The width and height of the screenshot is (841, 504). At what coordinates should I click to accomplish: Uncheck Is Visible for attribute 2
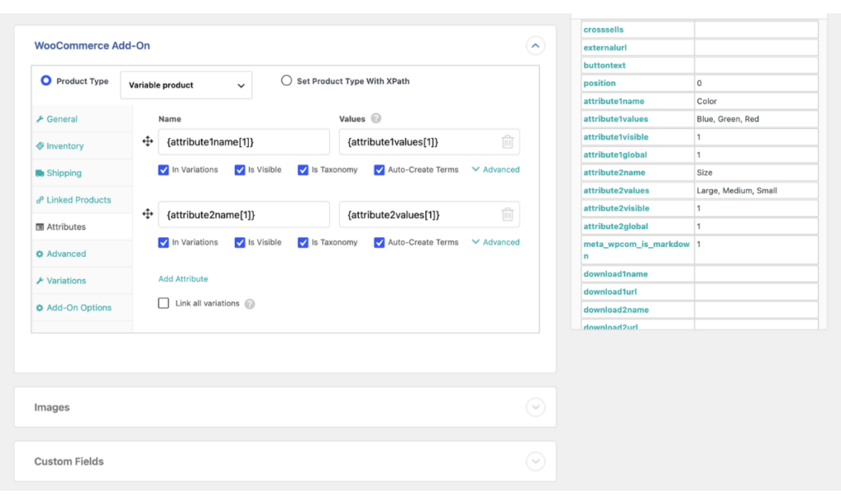(x=240, y=242)
